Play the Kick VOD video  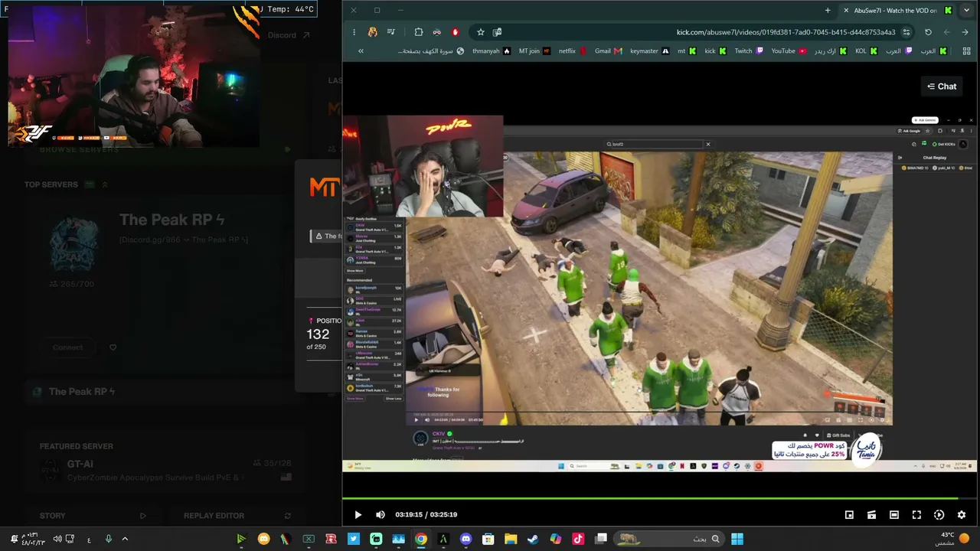(358, 515)
